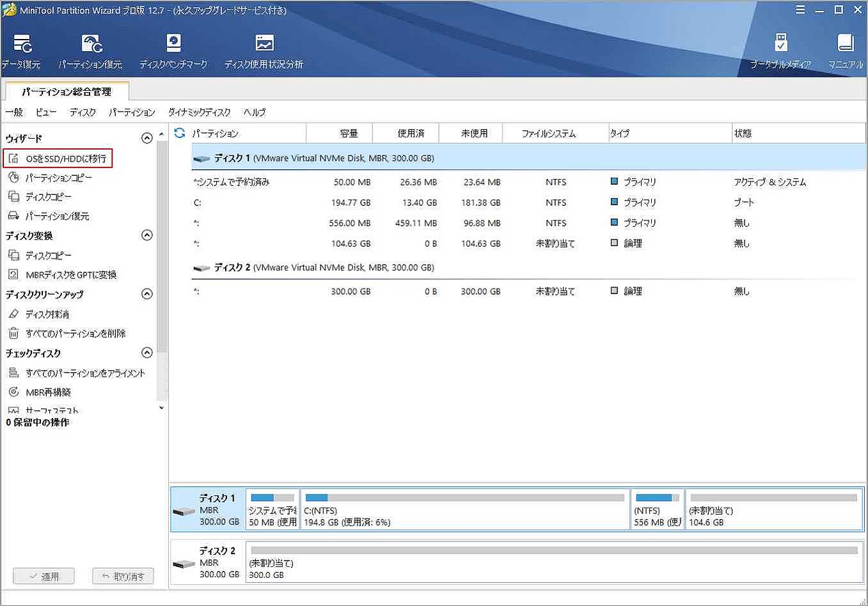868x606 pixels.
Task: Choose ディスクコピー under ウィザード
Action: click(x=40, y=197)
